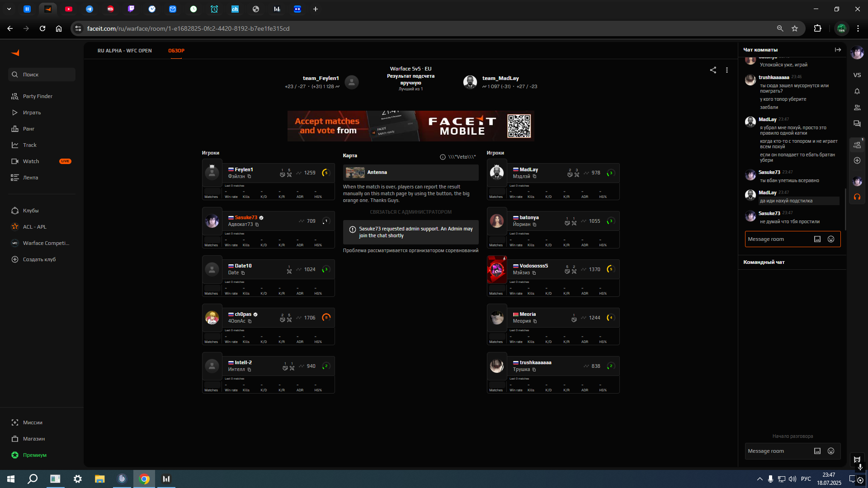Click the add-to-party plus circle icon

pyautogui.click(x=857, y=160)
